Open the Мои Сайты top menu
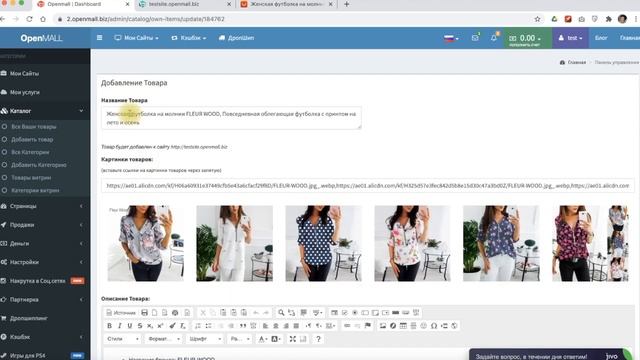Viewport: 640px width, 360px height. 136,38
